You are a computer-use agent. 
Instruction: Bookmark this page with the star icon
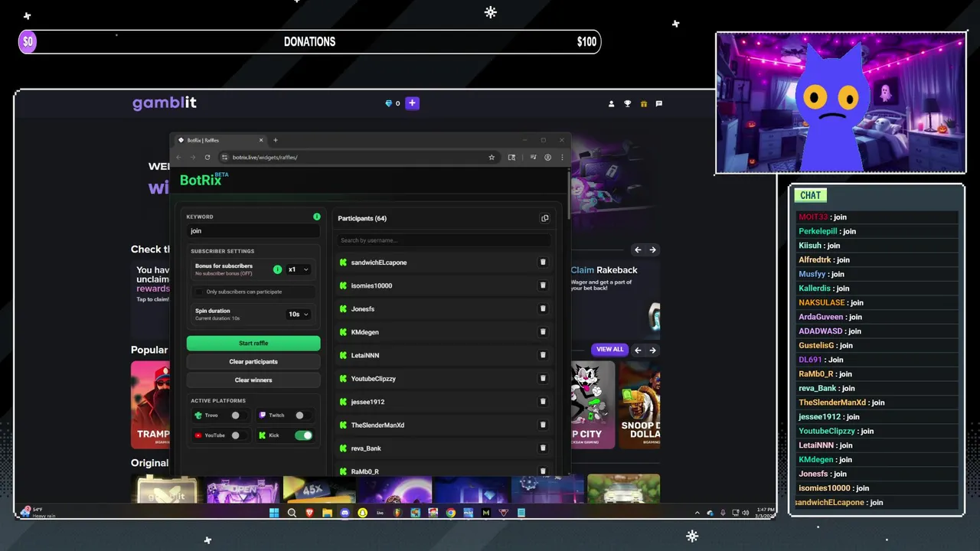(x=492, y=157)
